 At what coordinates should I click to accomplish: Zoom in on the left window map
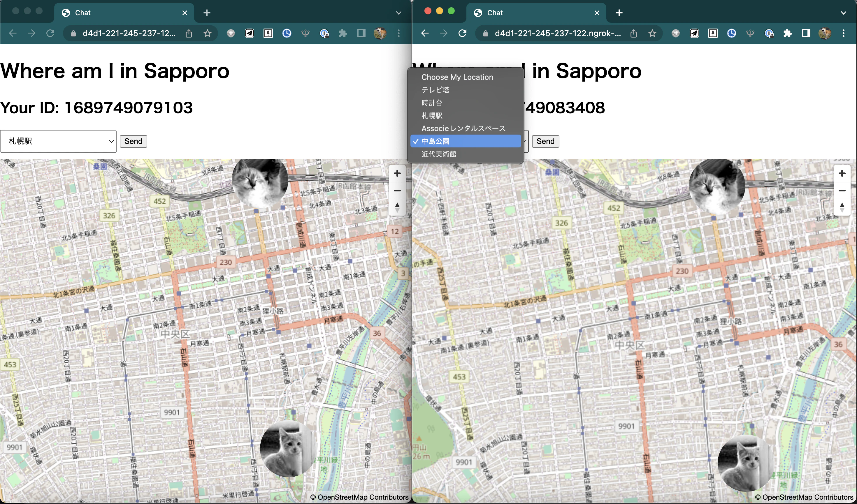(397, 173)
